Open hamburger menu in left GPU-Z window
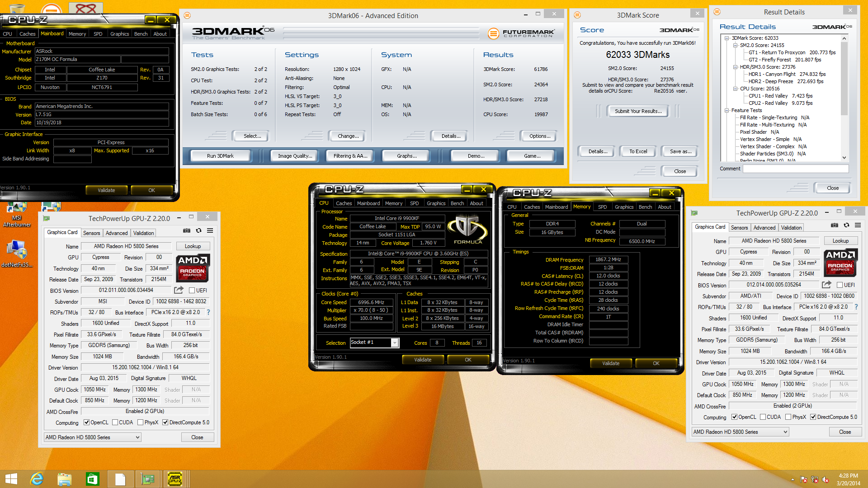The width and height of the screenshot is (868, 488). 210,231
